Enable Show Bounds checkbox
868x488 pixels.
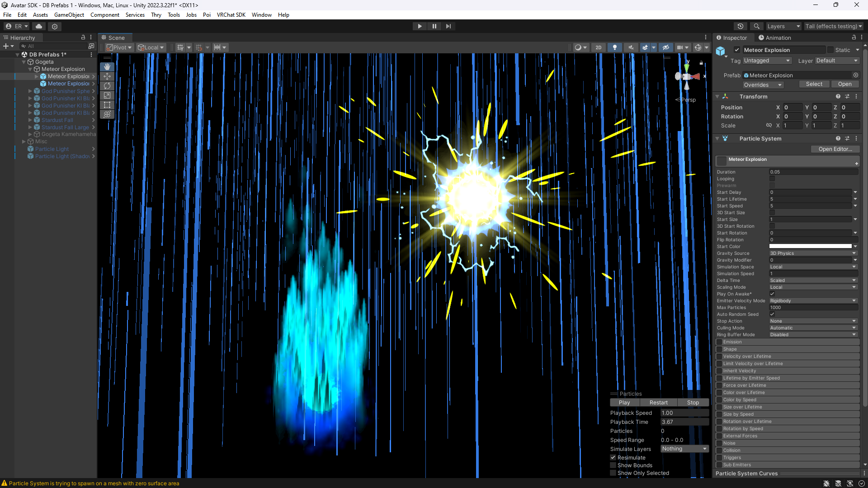click(613, 465)
